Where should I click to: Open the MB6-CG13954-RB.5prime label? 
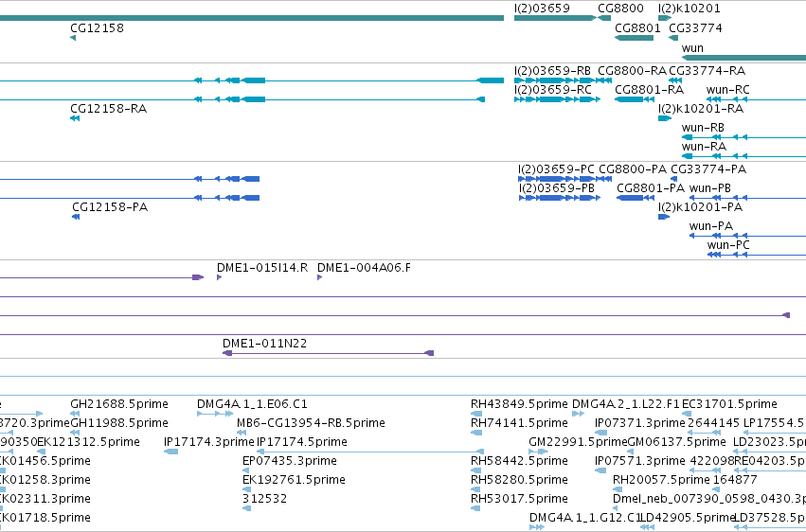coord(311,423)
